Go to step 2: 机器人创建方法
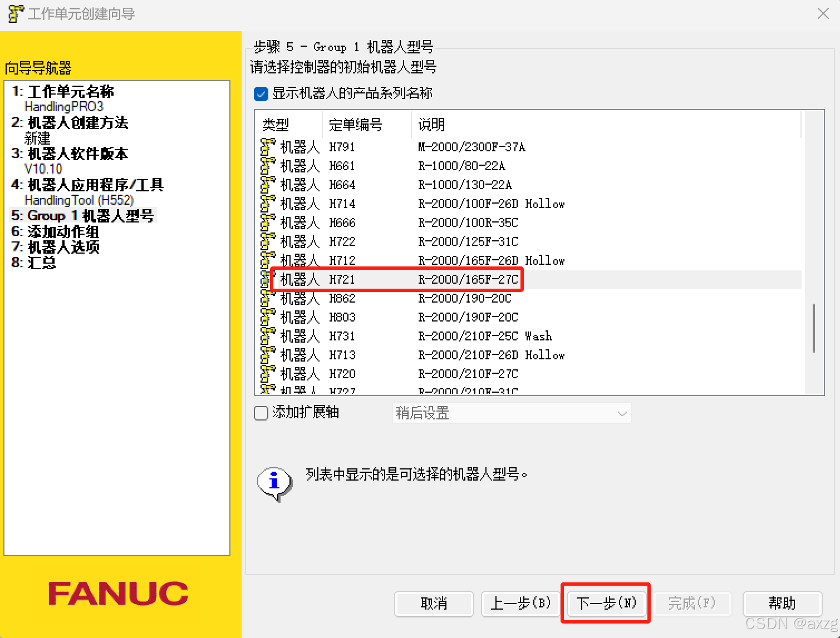Image resolution: width=840 pixels, height=638 pixels. pos(70,122)
